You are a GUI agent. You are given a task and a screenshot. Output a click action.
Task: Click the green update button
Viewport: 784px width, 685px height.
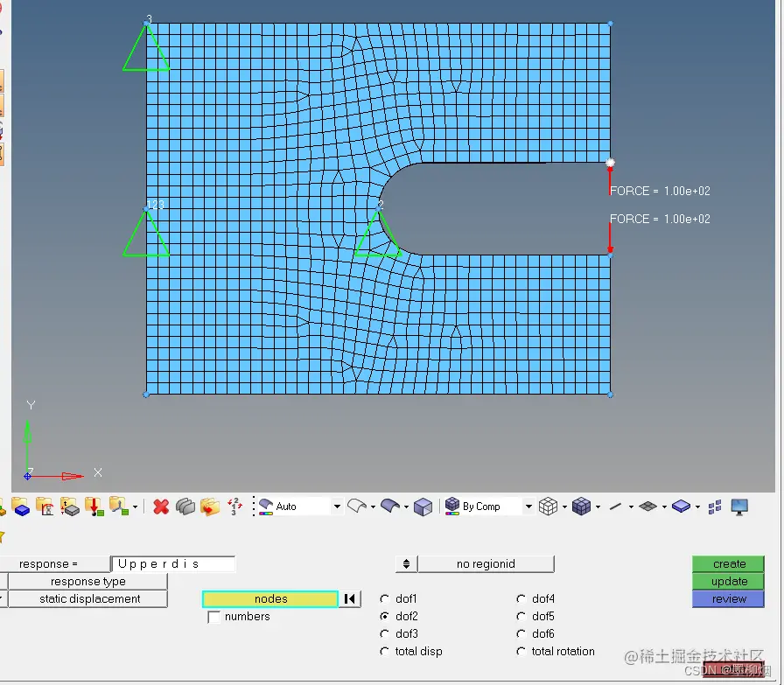point(729,582)
